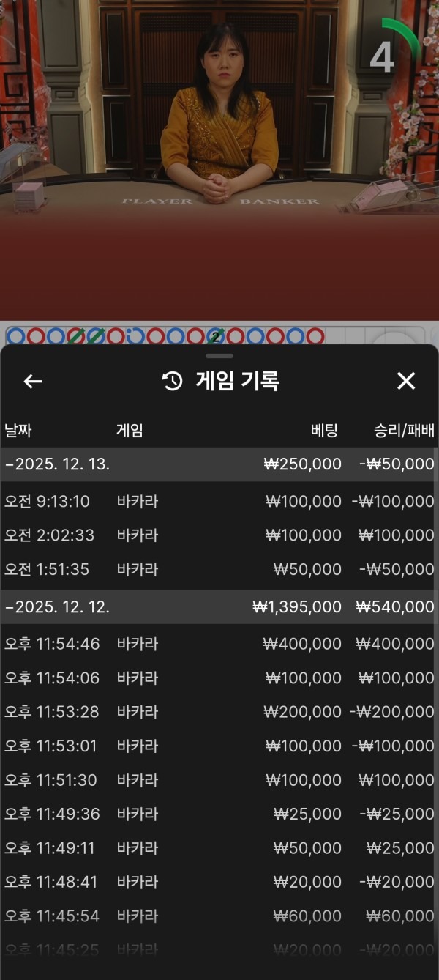Collapse the 2025. 12. 13. date group
This screenshot has height=980, width=439.
[x=219, y=464]
